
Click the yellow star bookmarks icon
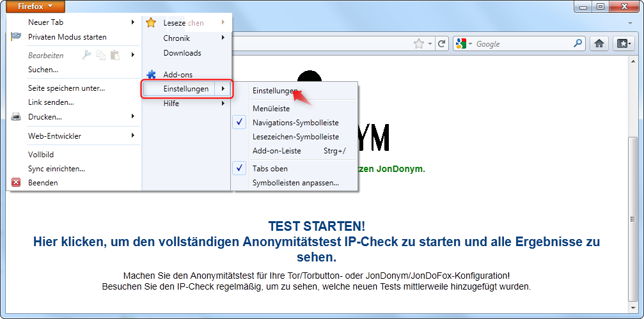pos(151,22)
